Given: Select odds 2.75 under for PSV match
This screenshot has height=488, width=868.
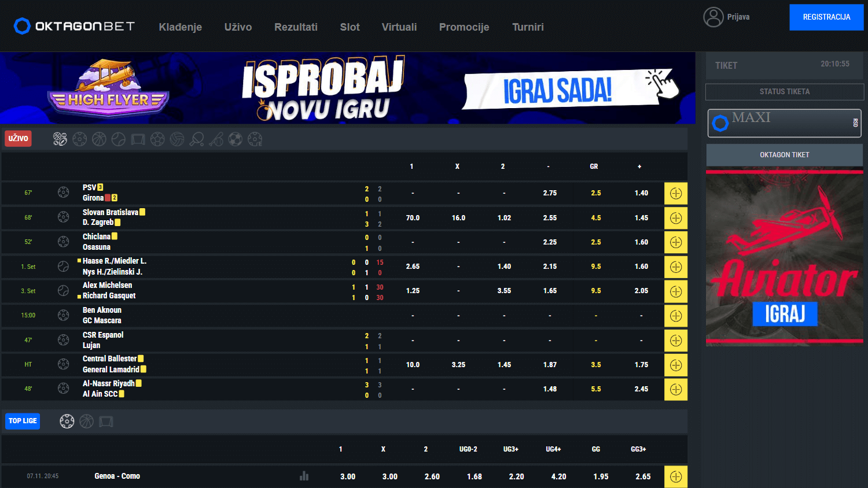Looking at the screenshot, I should coord(550,193).
